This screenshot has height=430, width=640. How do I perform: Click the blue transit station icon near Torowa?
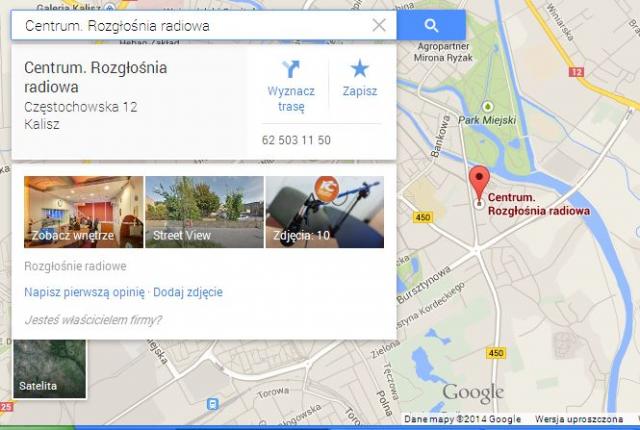coord(212,404)
